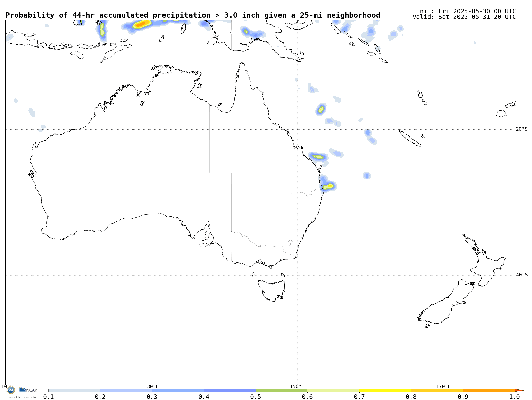
Task: Click the 0.5 colorbar tick label
Action: tap(256, 397)
